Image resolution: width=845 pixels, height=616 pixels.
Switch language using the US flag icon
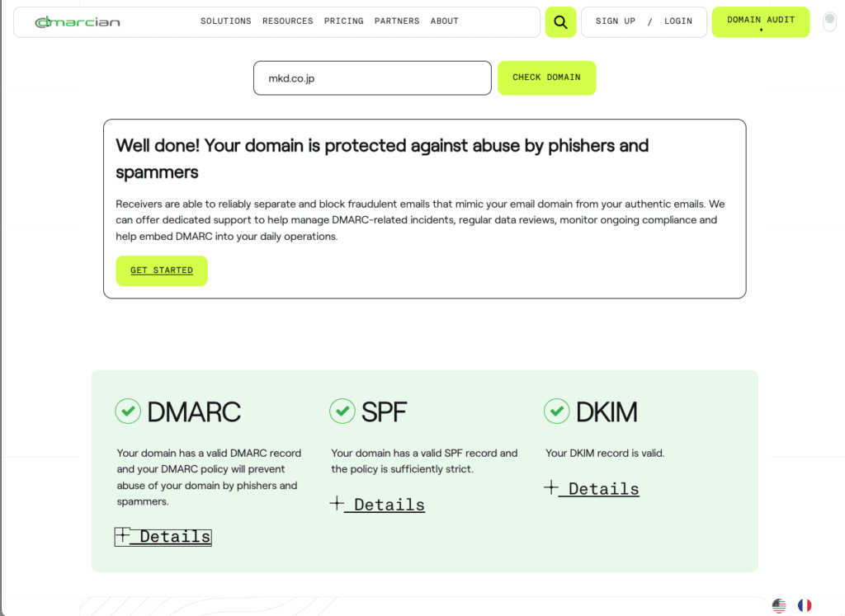779,605
